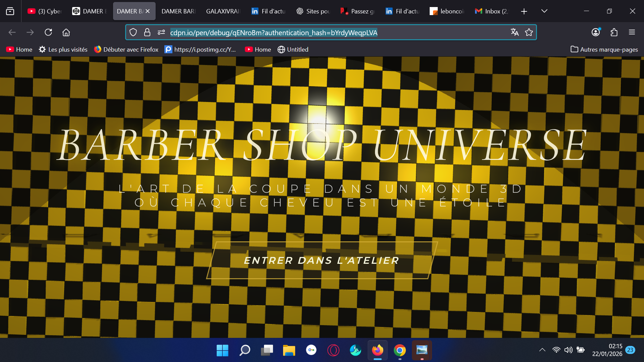Switch to the leboncoin tab
This screenshot has width=644, height=362.
tap(447, 11)
